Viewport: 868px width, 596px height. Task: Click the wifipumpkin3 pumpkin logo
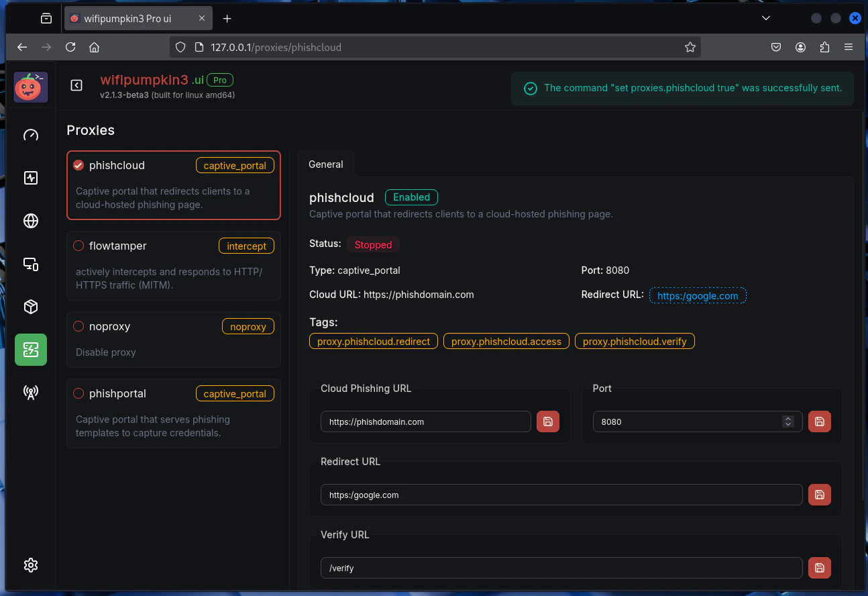tap(31, 87)
